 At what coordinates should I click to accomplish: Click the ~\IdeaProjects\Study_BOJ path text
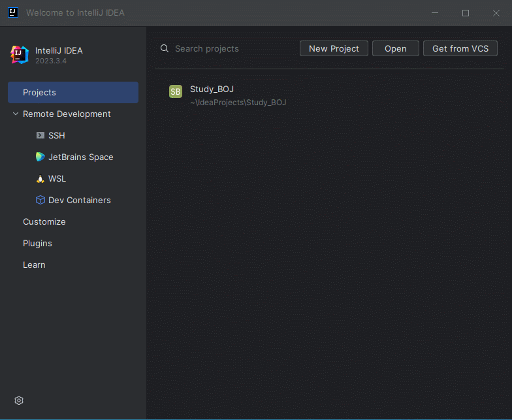click(x=238, y=103)
